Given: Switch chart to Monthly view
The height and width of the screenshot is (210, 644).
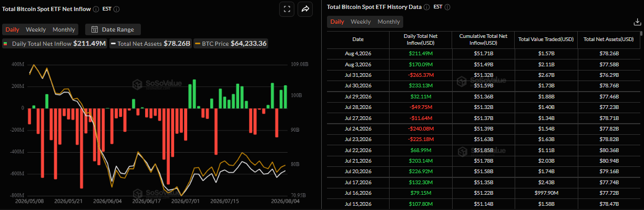Looking at the screenshot, I should pyautogui.click(x=64, y=29).
